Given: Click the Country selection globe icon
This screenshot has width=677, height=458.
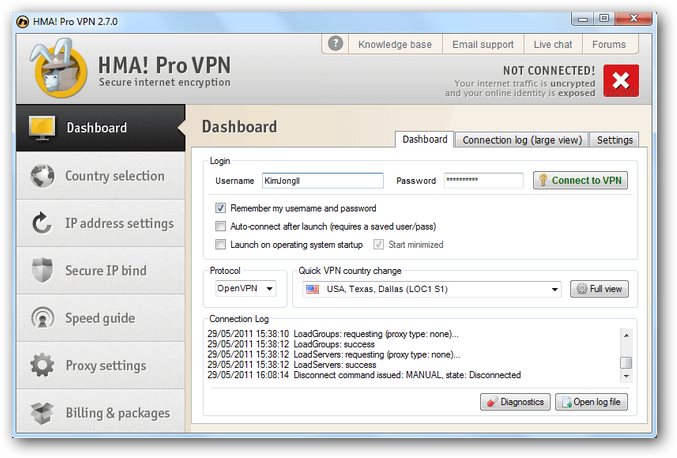Looking at the screenshot, I should tap(43, 176).
